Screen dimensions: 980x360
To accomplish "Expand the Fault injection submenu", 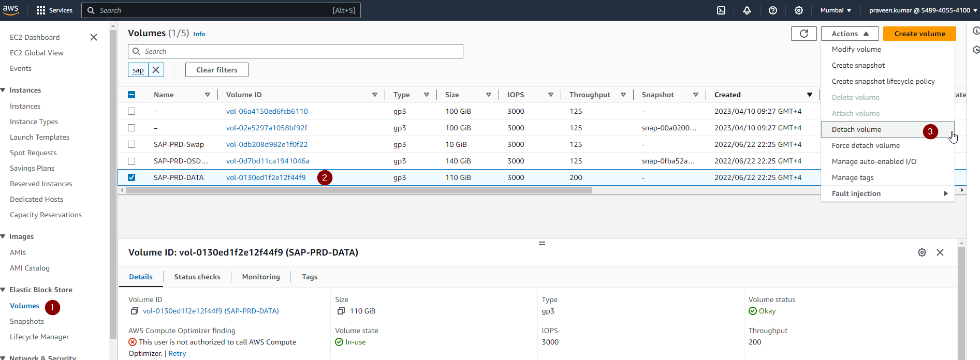I will click(x=888, y=193).
